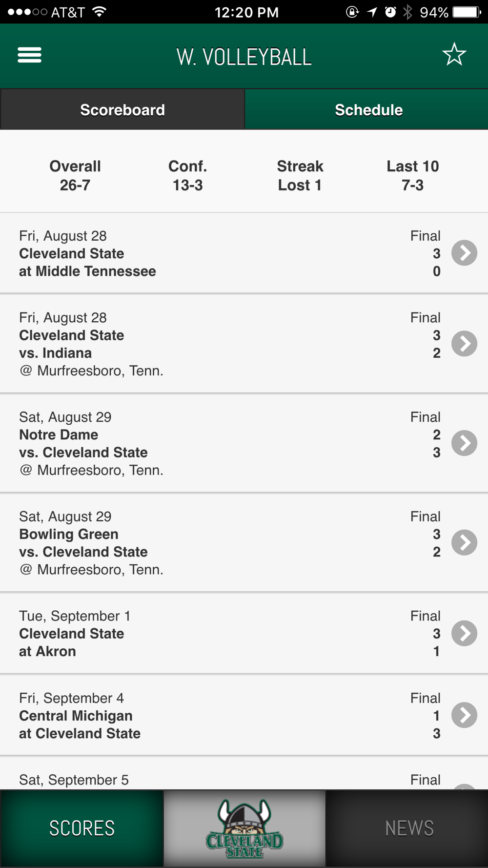The height and width of the screenshot is (868, 488).
Task: Tap the battery indicator icon
Action: [x=467, y=12]
